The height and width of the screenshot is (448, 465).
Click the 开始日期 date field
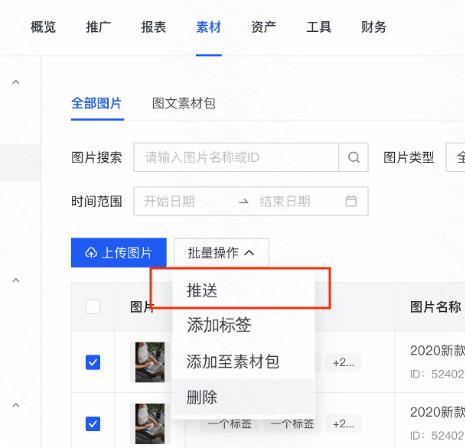pyautogui.click(x=169, y=201)
